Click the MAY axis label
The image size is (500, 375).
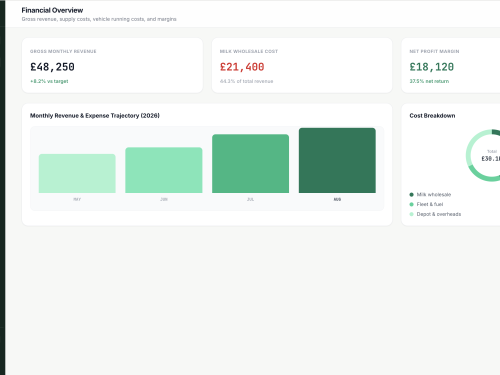pyautogui.click(x=77, y=199)
